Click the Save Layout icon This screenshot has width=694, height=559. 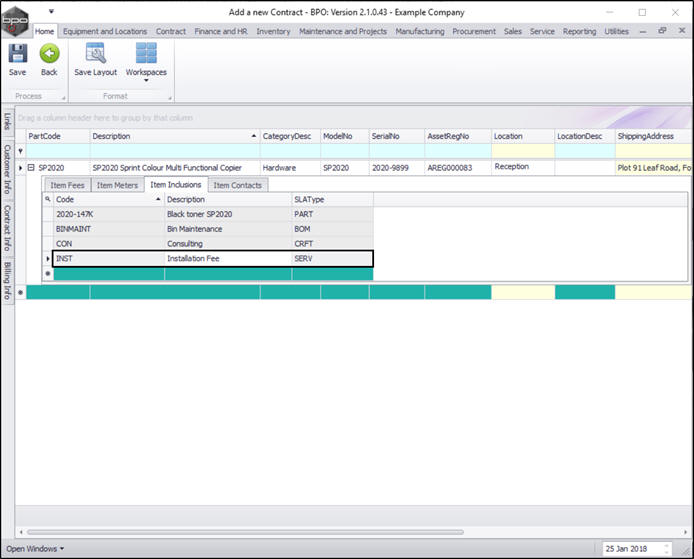pos(96,53)
